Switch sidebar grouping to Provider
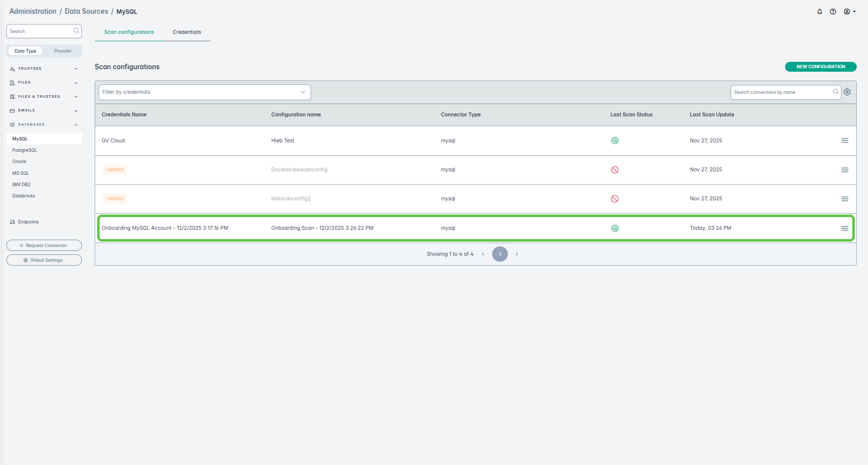 pos(62,51)
